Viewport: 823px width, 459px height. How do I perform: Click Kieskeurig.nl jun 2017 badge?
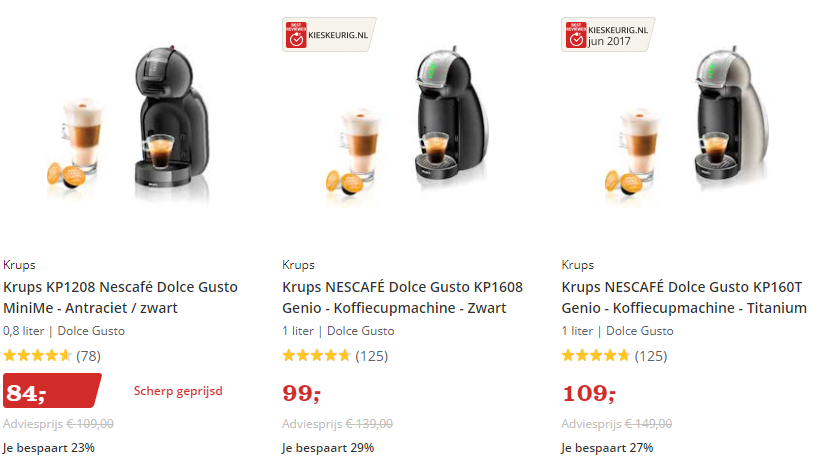608,35
